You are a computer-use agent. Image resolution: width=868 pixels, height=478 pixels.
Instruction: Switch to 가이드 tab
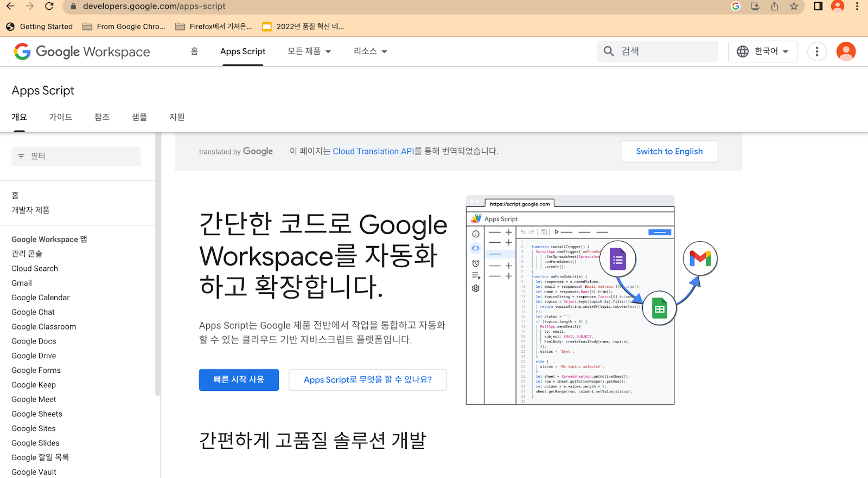click(61, 117)
